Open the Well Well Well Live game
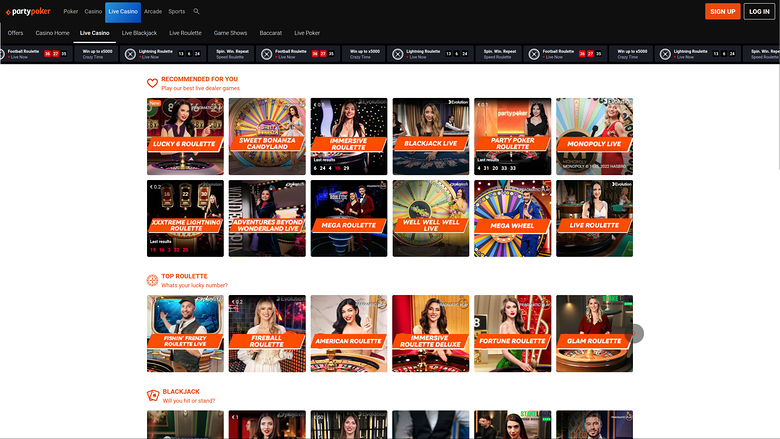 [431, 218]
